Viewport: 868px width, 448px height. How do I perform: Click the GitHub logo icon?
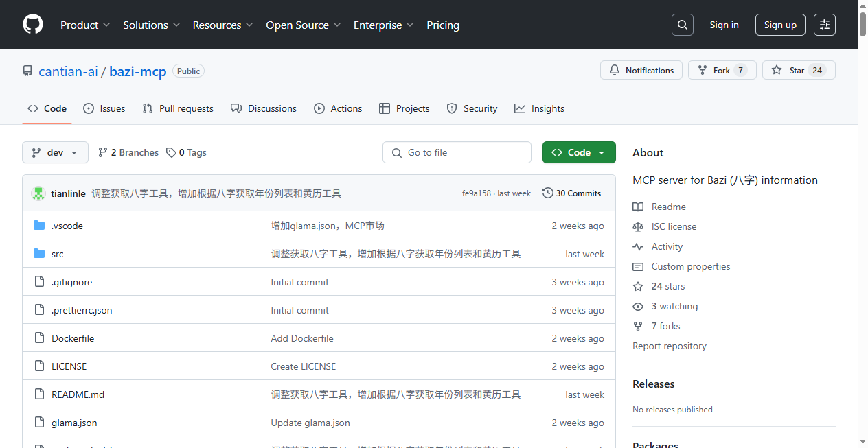33,25
